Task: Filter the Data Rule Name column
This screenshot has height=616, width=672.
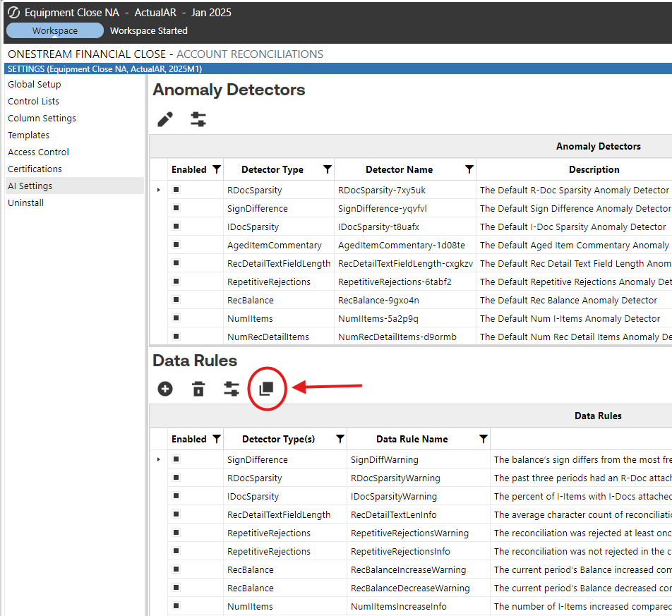Action: point(484,439)
